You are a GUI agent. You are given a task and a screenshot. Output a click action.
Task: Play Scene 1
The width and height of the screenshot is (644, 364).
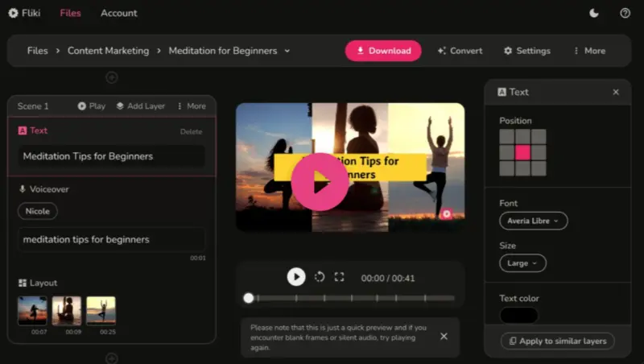click(92, 106)
